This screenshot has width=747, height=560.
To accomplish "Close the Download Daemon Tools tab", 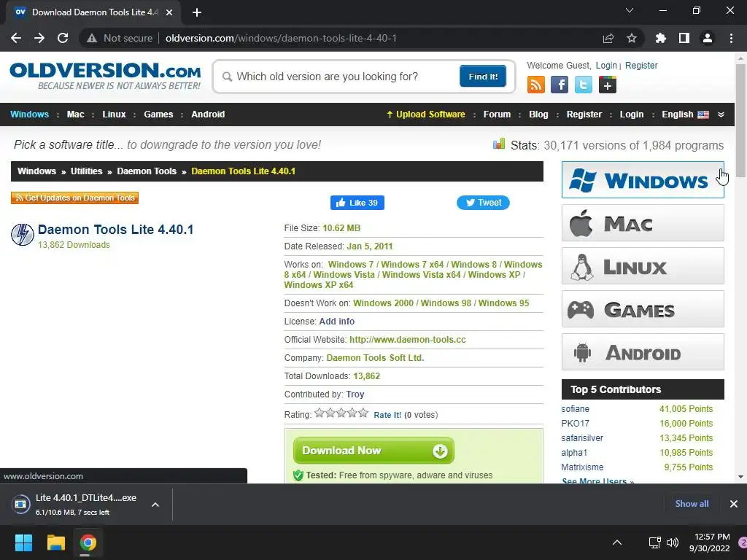I will click(x=169, y=12).
